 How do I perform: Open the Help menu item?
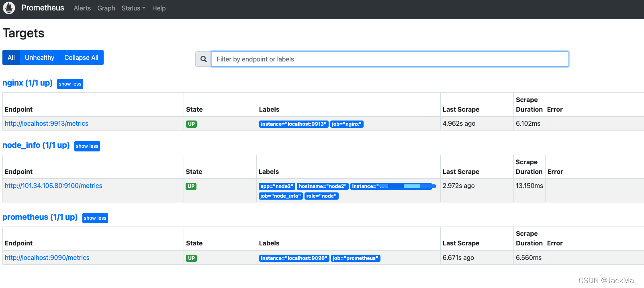(x=159, y=8)
